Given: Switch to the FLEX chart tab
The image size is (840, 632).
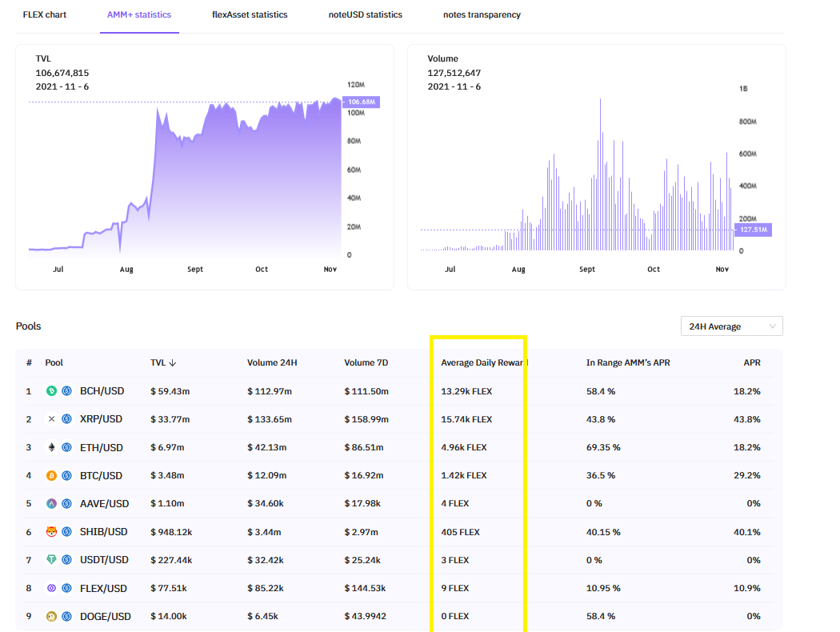Looking at the screenshot, I should (45, 14).
